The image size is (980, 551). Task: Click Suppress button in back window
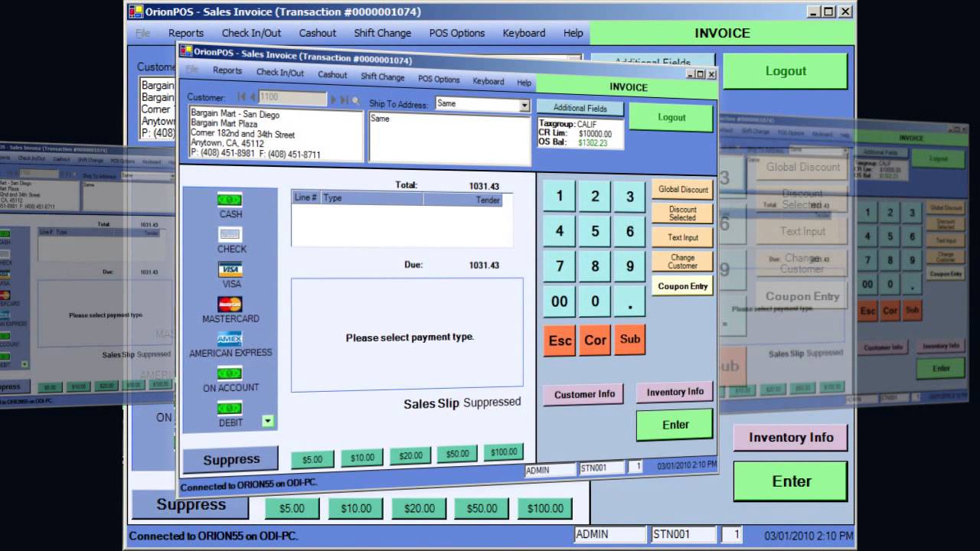click(191, 505)
